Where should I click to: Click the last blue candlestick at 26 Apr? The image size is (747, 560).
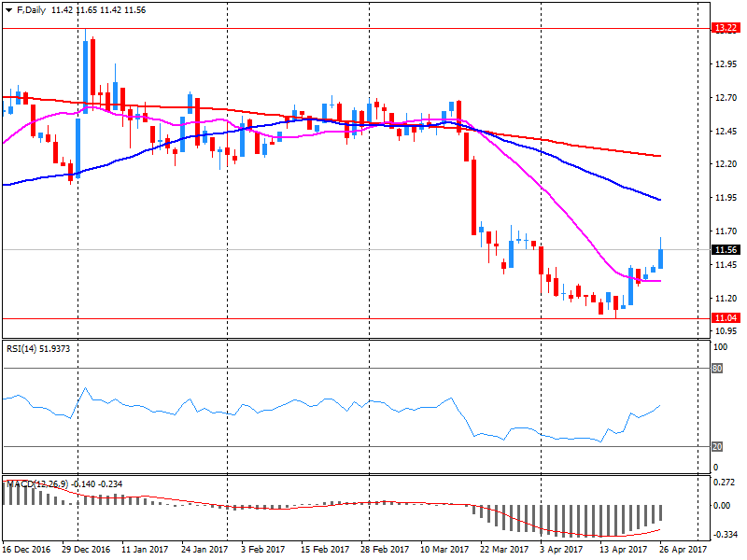coord(660,259)
